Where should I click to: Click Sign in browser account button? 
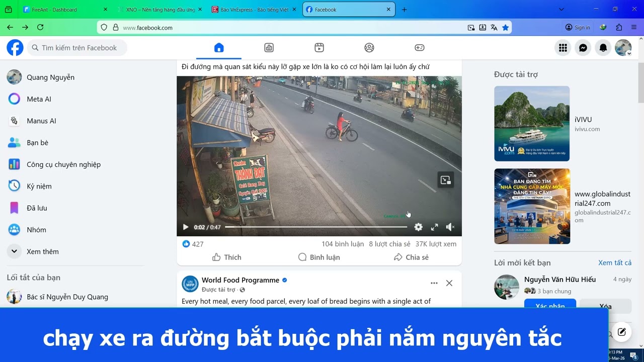click(x=578, y=28)
